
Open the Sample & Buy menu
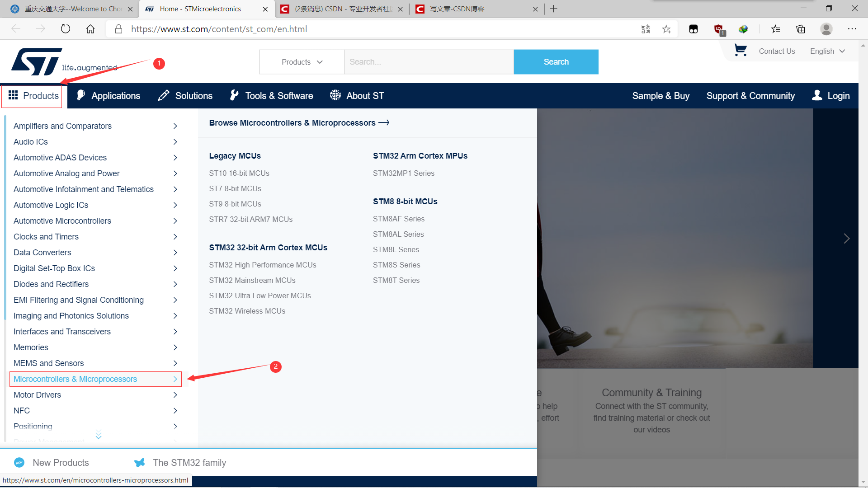(660, 96)
